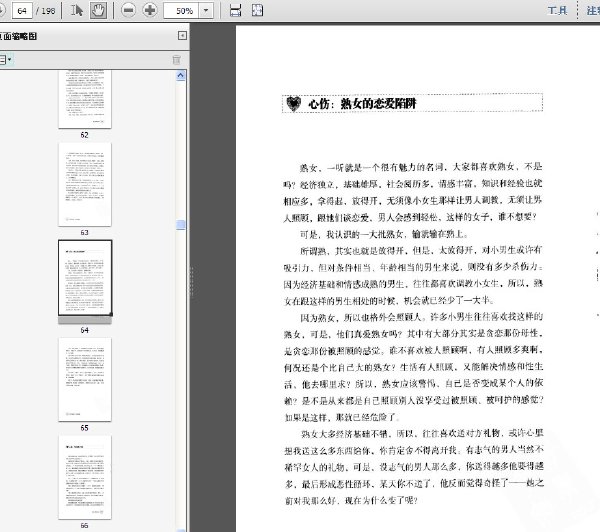Image resolution: width=600 pixels, height=532 pixels.
Task: Zoom out with the minus button
Action: pos(128,10)
